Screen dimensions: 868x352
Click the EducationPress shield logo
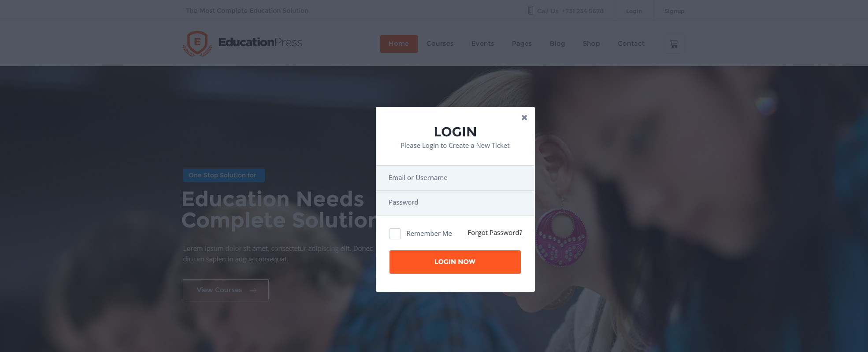[x=197, y=43]
